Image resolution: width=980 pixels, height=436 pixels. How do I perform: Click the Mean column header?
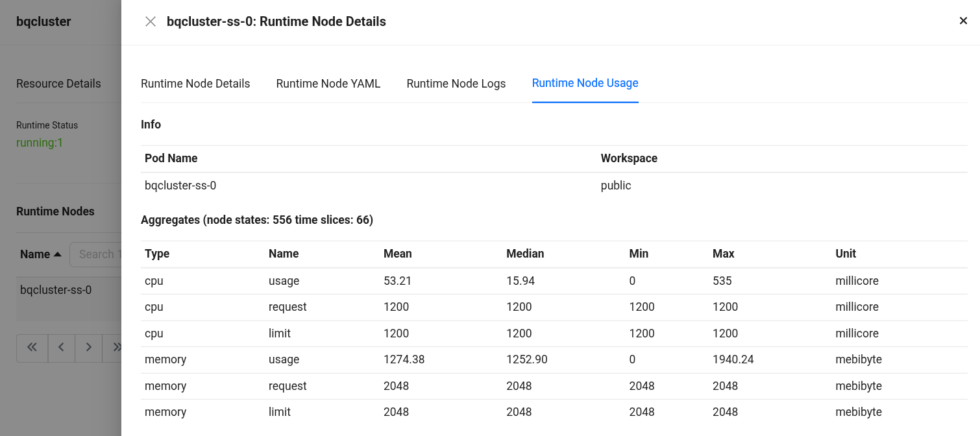(398, 254)
